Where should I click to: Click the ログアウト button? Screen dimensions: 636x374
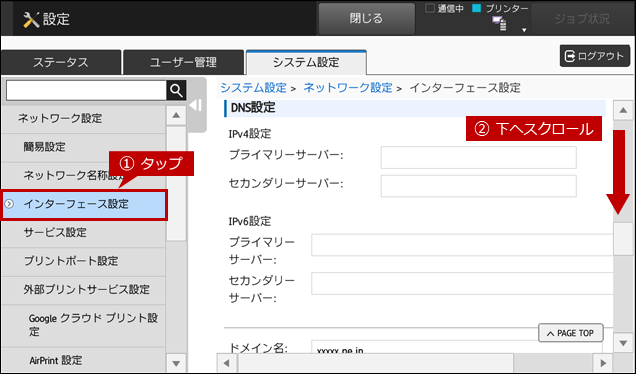pos(595,56)
